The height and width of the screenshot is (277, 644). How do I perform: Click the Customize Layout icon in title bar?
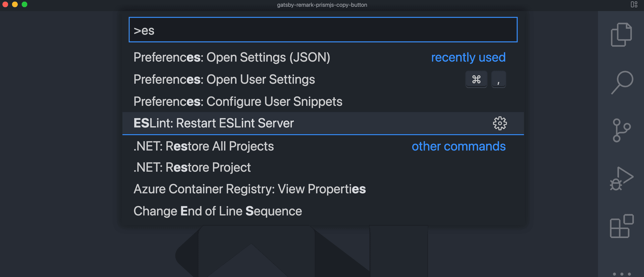point(634,5)
